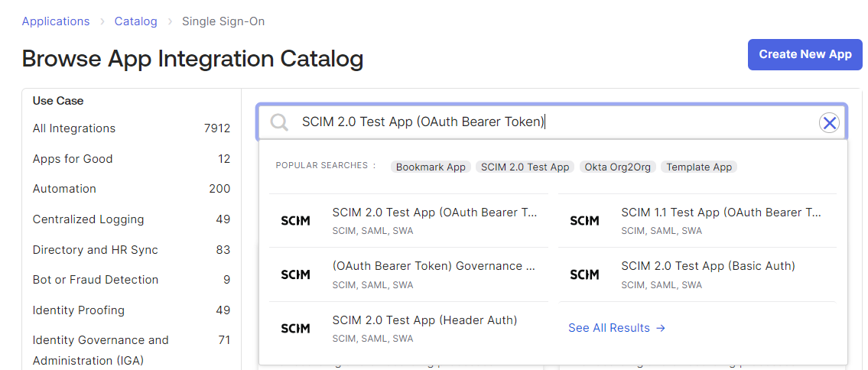Filter by Directory and HR Sync
Viewport: 868px width, 370px height.
point(132,250)
